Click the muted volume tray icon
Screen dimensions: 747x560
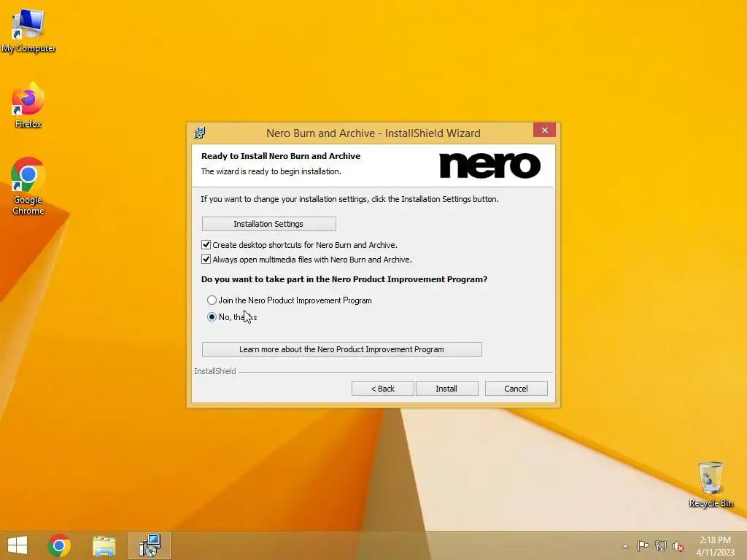(678, 546)
